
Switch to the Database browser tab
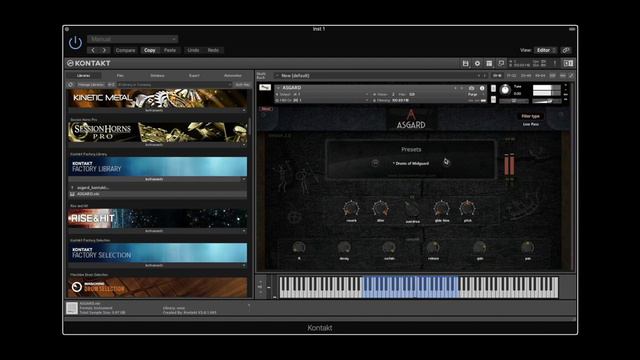[157, 76]
